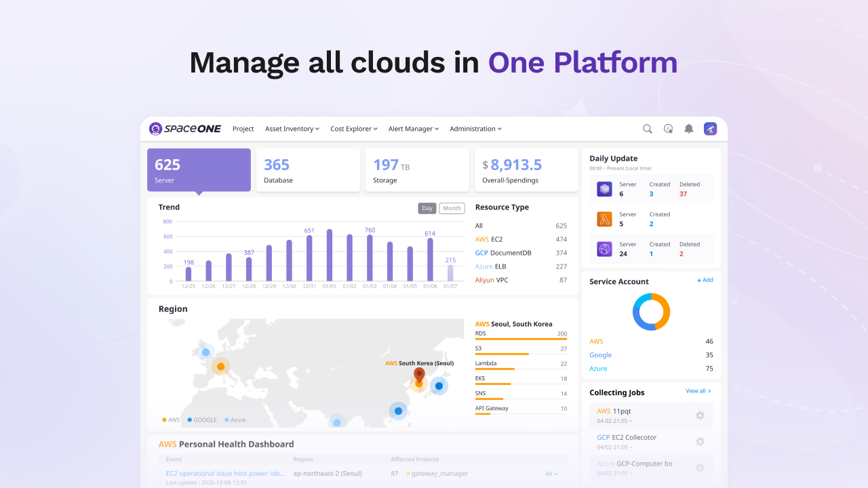This screenshot has width=868, height=488.
Task: Click the RDS progress bar
Action: click(x=521, y=339)
